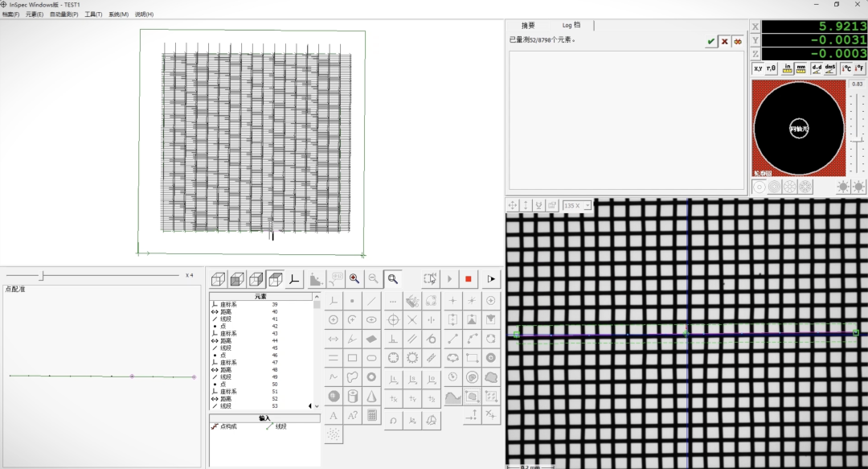Select r,θ polar coordinate mode

pyautogui.click(x=771, y=68)
